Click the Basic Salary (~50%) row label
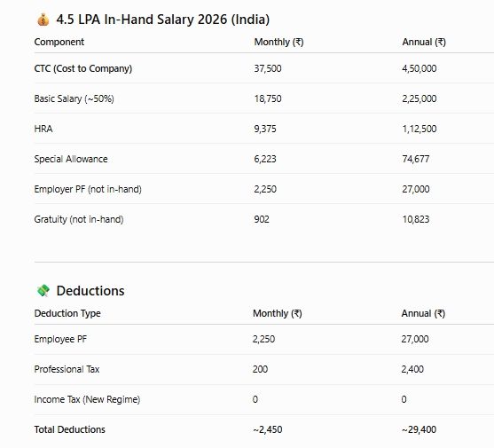 pos(74,98)
